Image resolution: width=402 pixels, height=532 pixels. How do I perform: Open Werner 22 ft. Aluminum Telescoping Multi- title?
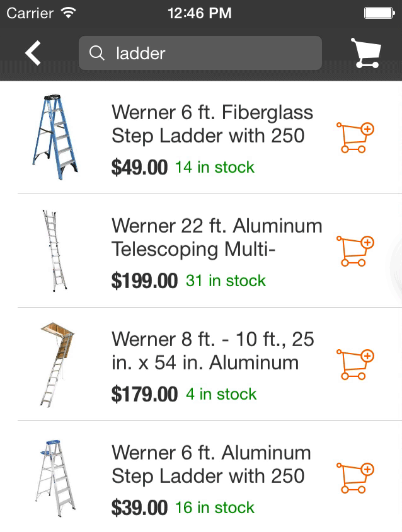pos(217,238)
